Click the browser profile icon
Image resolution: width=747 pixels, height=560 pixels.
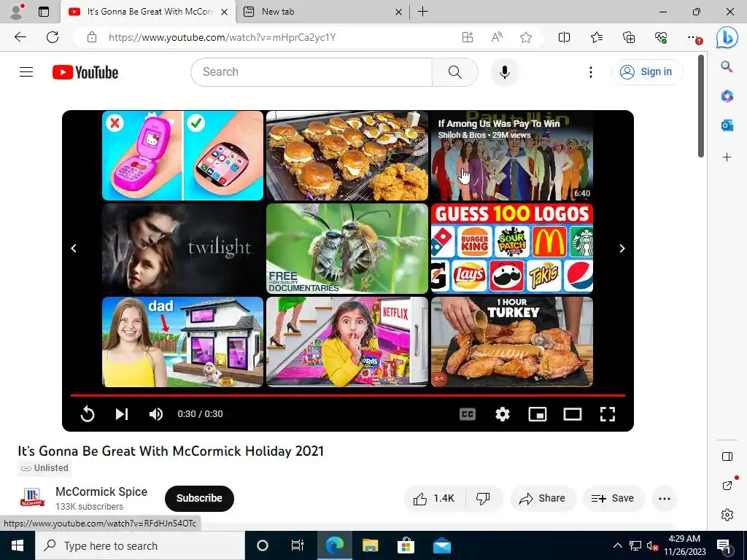[17, 12]
